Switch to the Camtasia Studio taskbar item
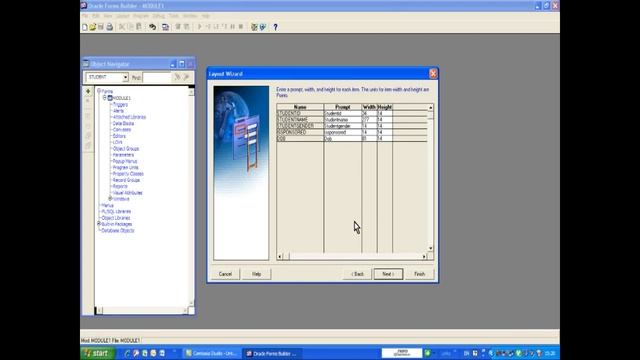 tap(211, 353)
